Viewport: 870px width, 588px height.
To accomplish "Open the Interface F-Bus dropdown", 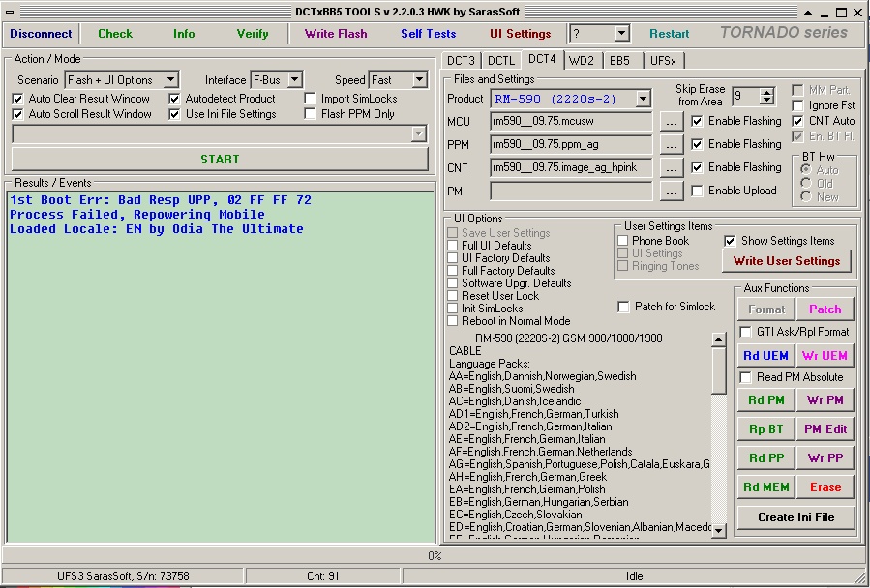I will pos(294,80).
